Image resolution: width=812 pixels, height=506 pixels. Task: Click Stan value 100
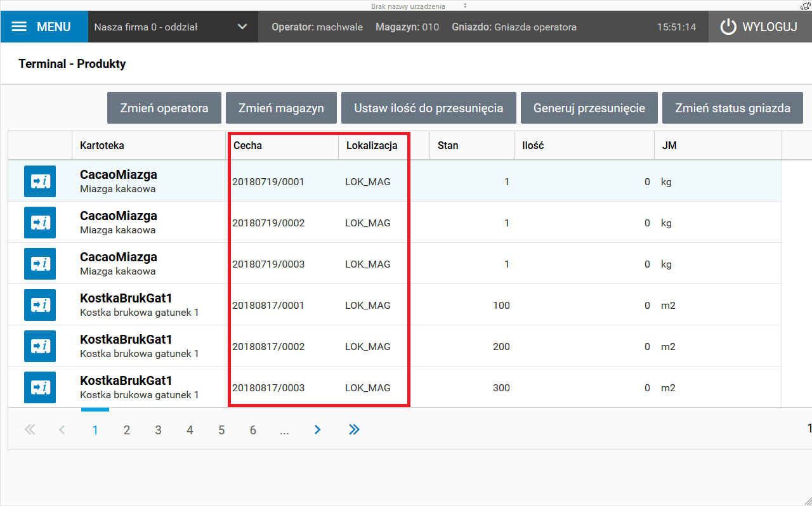point(501,305)
